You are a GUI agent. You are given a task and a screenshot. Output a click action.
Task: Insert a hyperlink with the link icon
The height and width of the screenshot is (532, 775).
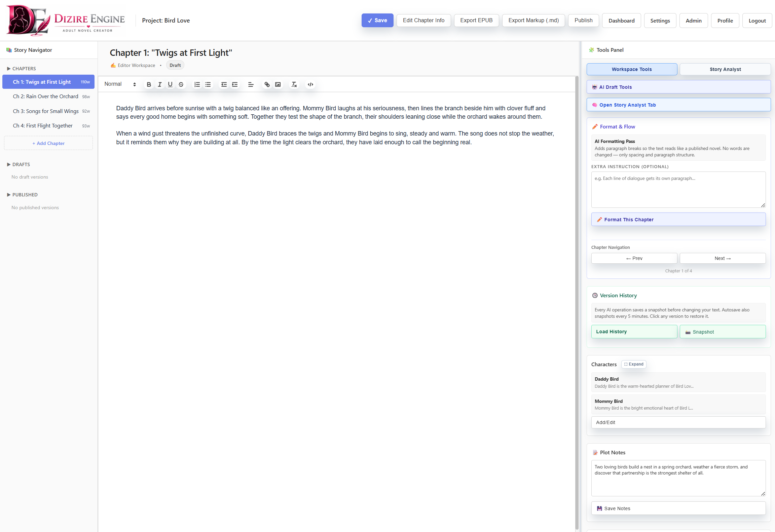(x=267, y=84)
